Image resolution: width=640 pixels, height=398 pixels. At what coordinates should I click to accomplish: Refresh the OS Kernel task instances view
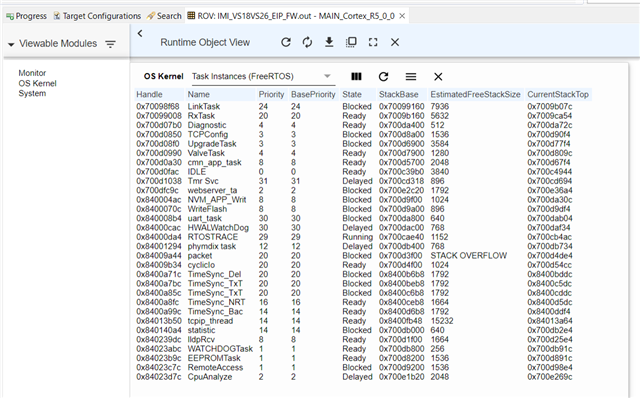point(383,76)
